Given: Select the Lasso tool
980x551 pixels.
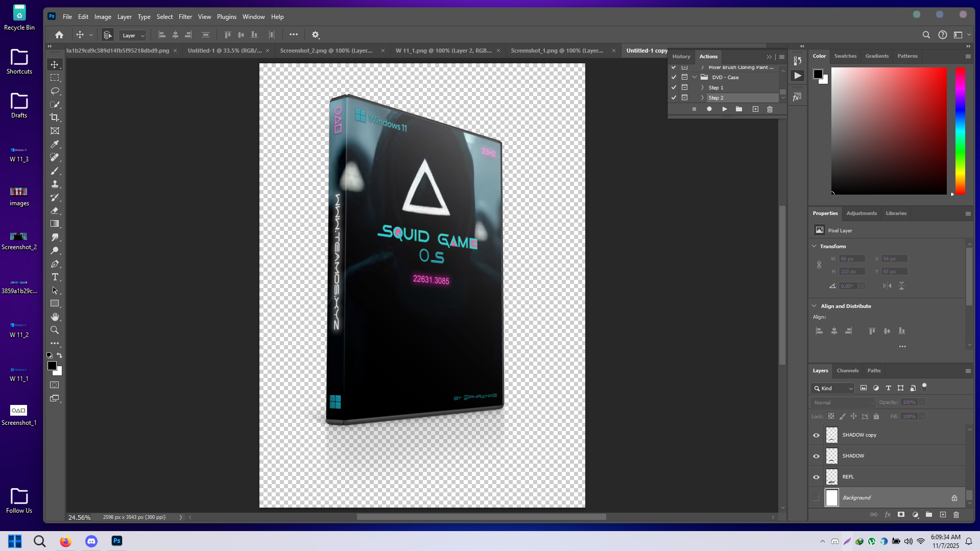Looking at the screenshot, I should coord(55,91).
